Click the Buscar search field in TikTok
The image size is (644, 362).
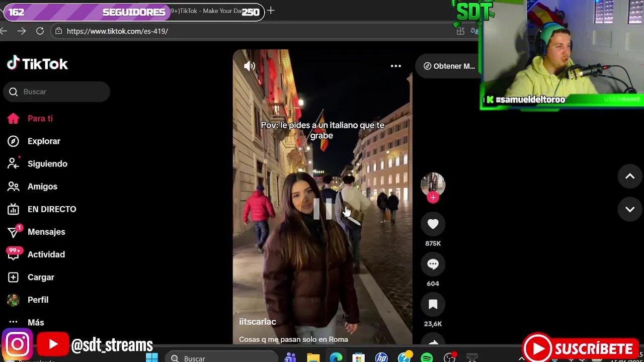tap(56, 92)
